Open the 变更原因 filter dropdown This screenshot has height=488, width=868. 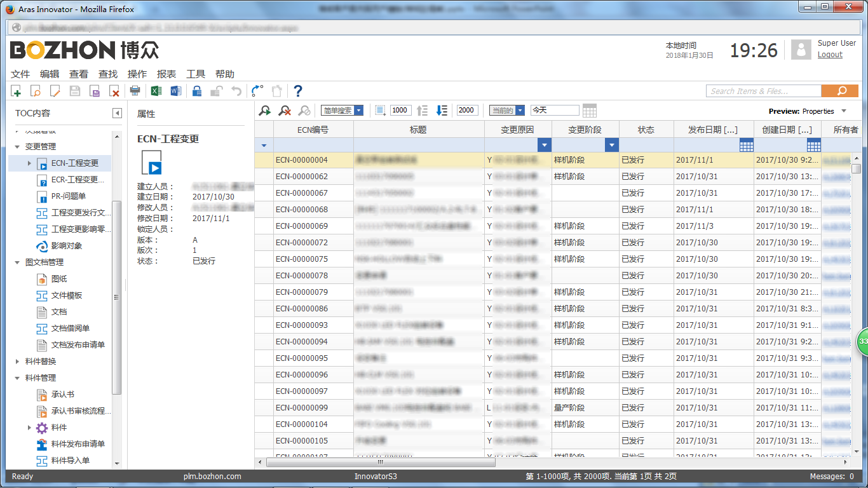pos(544,146)
